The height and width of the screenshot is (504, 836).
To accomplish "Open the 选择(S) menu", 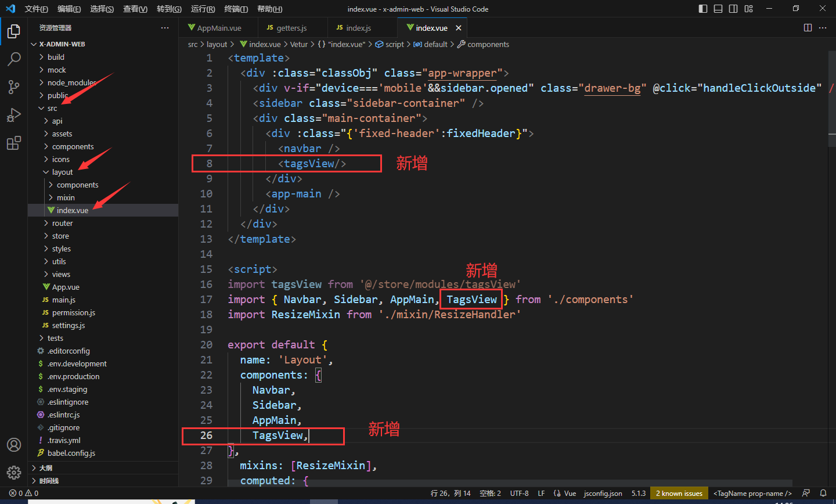I will pyautogui.click(x=102, y=9).
